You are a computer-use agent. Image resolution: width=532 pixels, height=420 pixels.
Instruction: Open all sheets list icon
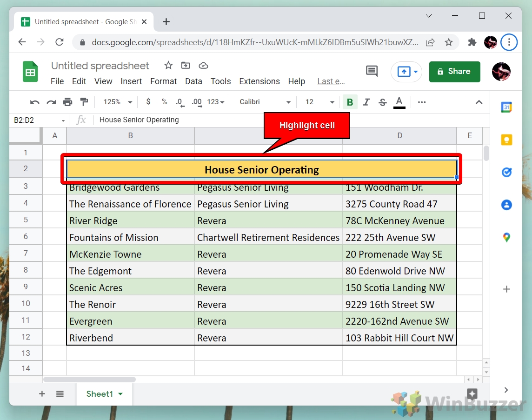tap(60, 394)
